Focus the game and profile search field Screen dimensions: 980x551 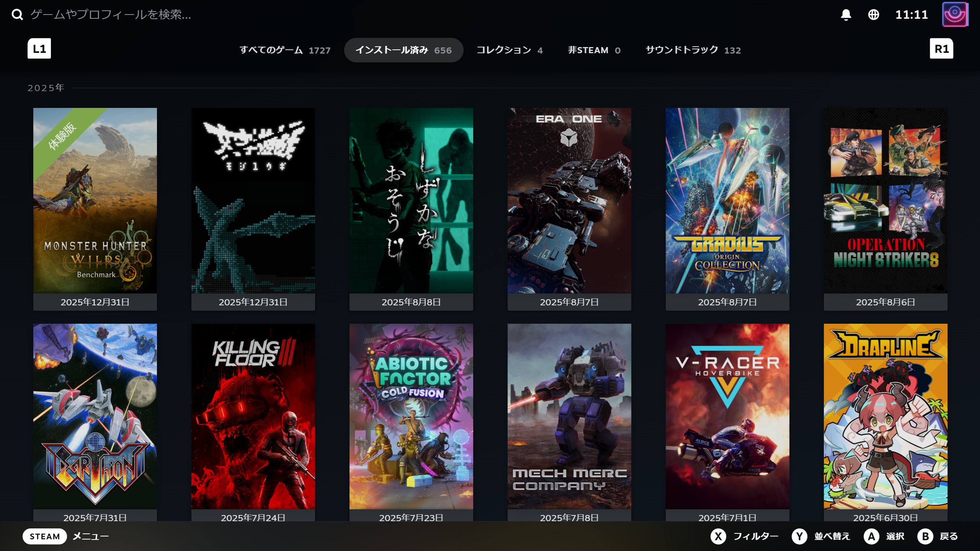(x=111, y=15)
